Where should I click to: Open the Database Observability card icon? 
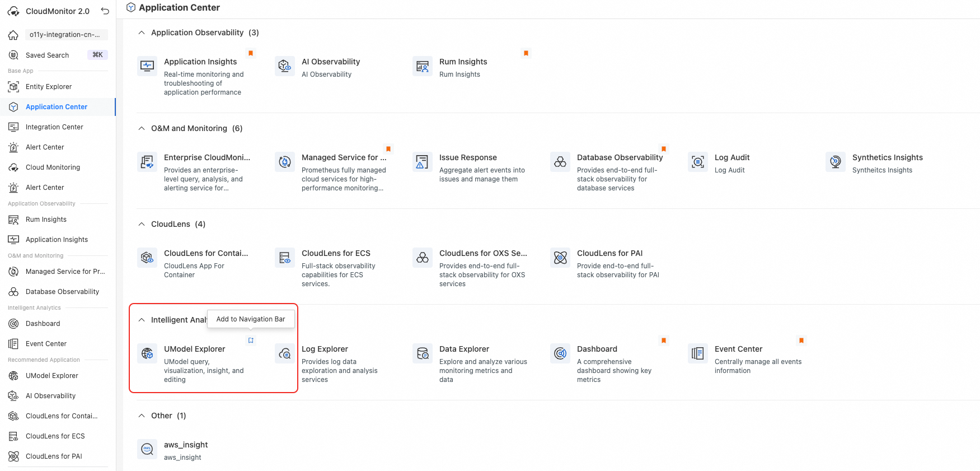560,162
